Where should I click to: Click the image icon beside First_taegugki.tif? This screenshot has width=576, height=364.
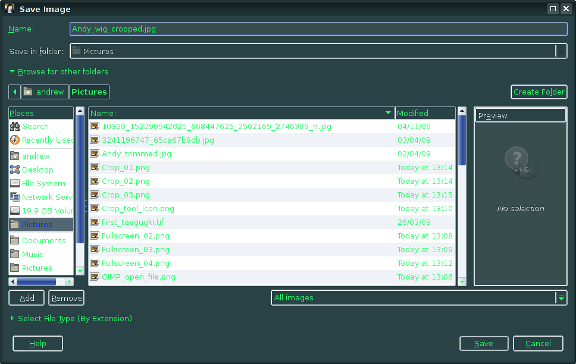(x=95, y=222)
